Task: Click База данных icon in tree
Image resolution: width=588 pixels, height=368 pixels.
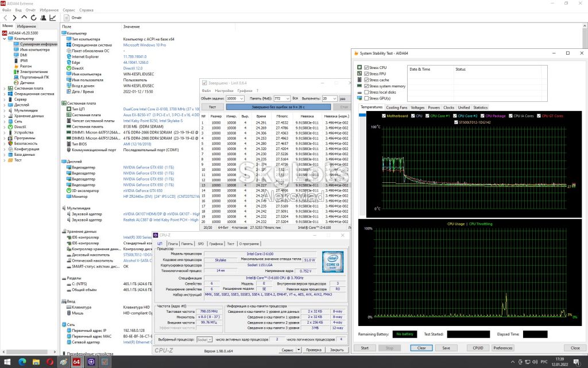Action: pyautogui.click(x=10, y=154)
